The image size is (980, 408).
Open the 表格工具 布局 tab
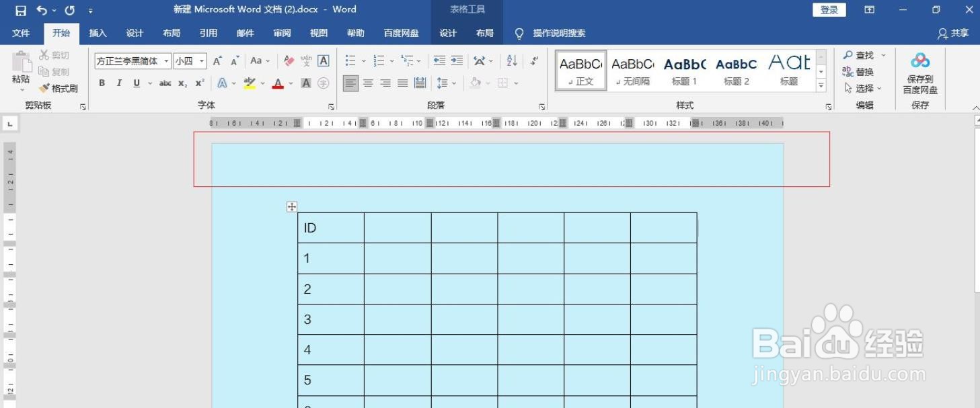click(485, 32)
